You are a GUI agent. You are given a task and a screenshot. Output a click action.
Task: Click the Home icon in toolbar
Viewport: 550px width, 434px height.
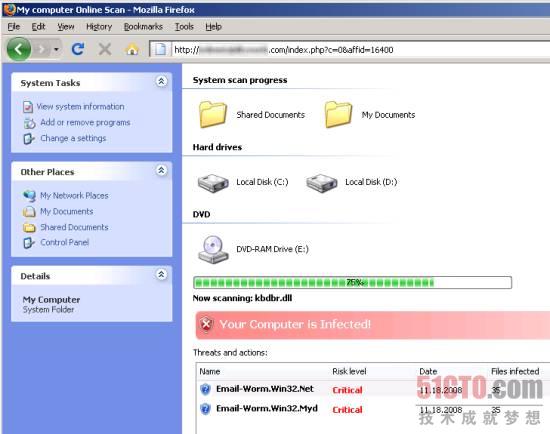(132, 49)
